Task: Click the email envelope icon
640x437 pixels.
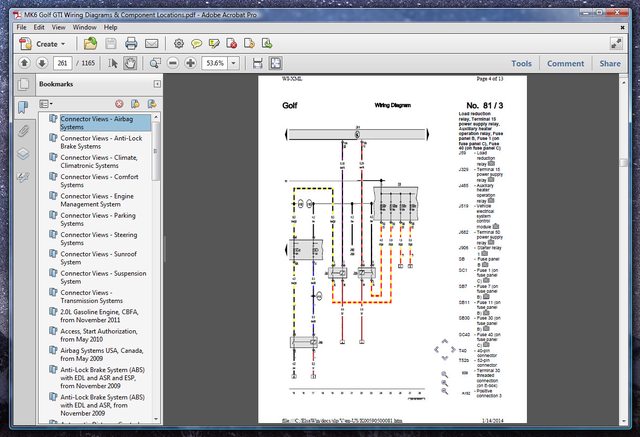Action: tap(152, 44)
